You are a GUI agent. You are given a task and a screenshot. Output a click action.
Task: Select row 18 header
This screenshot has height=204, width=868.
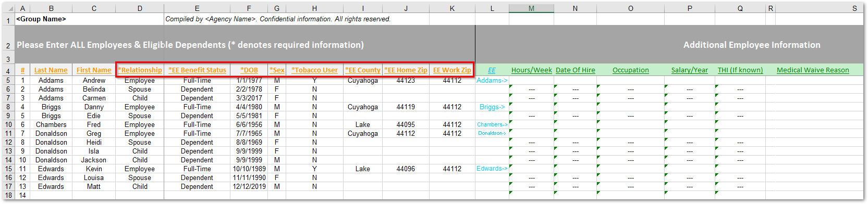[x=9, y=195]
